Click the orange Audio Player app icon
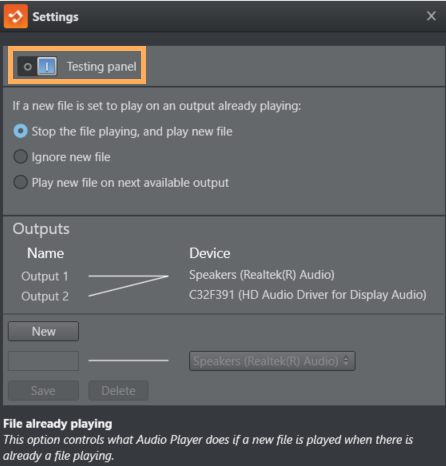The image size is (446, 466). click(16, 16)
